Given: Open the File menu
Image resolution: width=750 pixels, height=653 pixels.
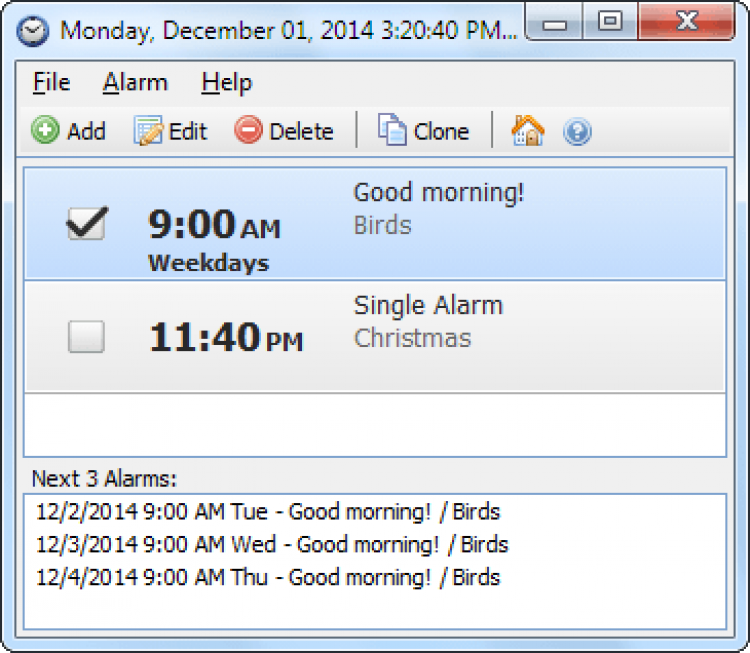Looking at the screenshot, I should coord(51,83).
